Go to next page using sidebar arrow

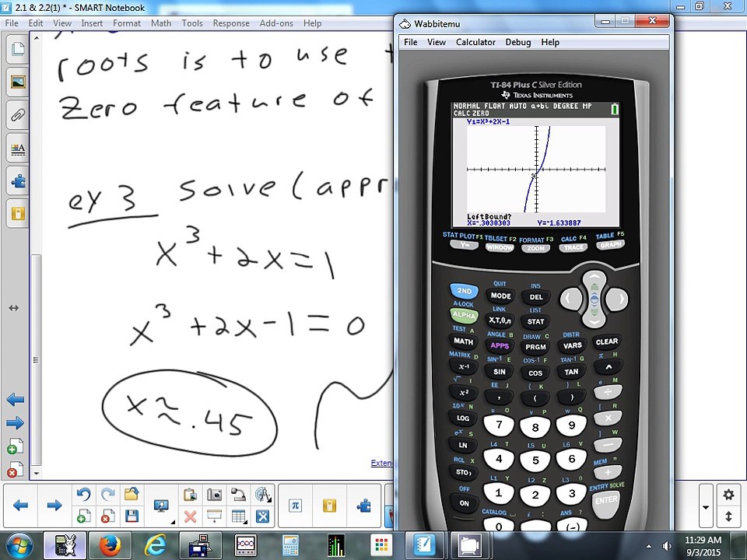point(16,423)
